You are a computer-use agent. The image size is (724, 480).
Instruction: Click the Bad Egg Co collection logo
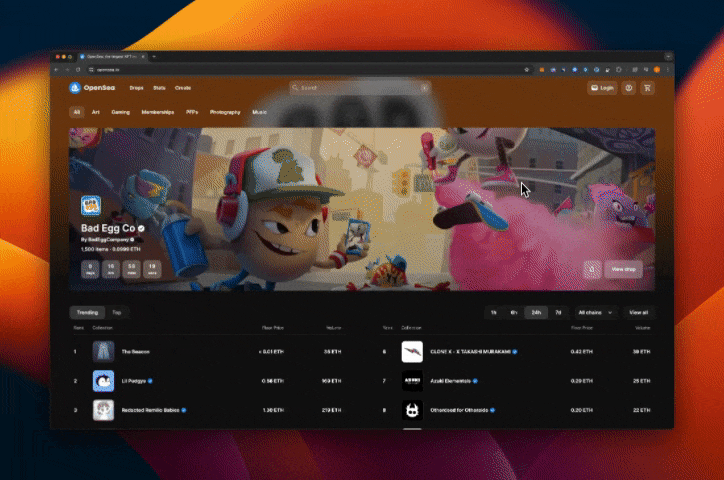(91, 205)
